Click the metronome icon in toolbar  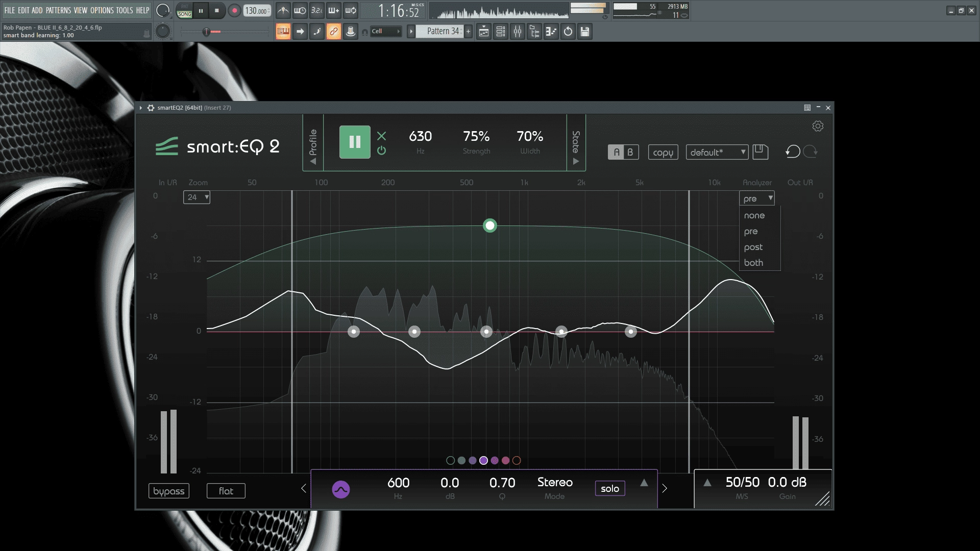coord(283,10)
